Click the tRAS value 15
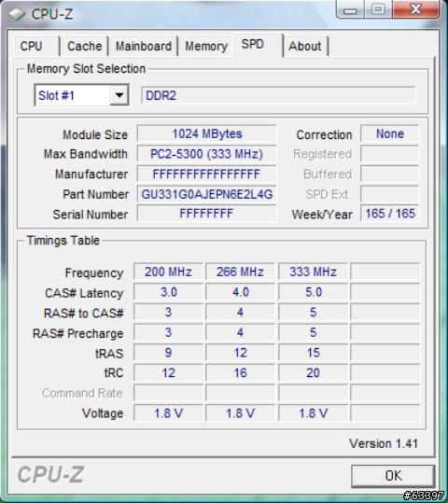 coord(314,353)
